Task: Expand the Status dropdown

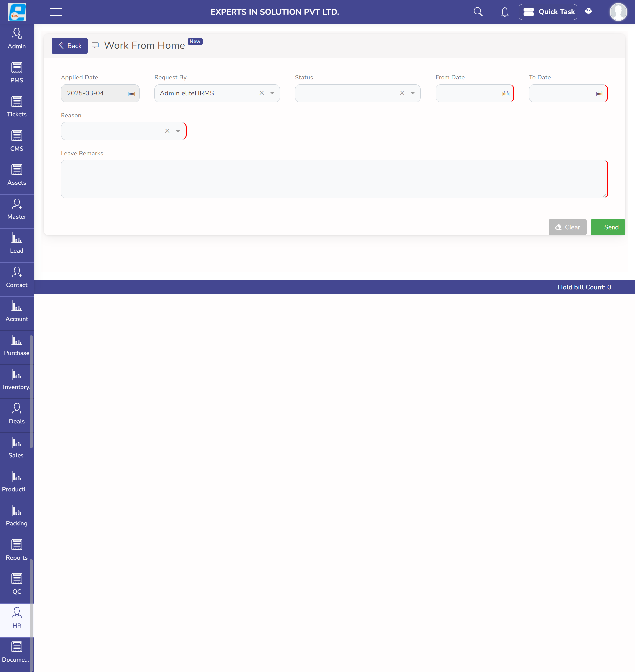Action: [x=413, y=93]
